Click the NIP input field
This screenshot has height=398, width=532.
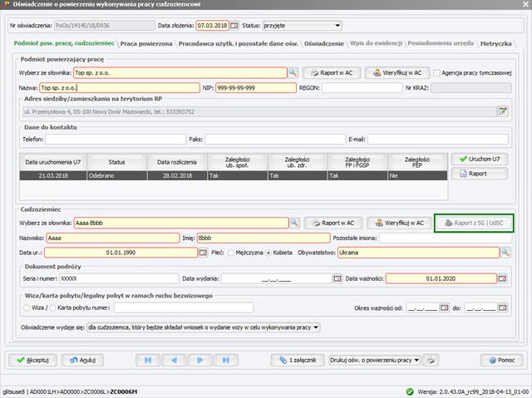(x=255, y=88)
